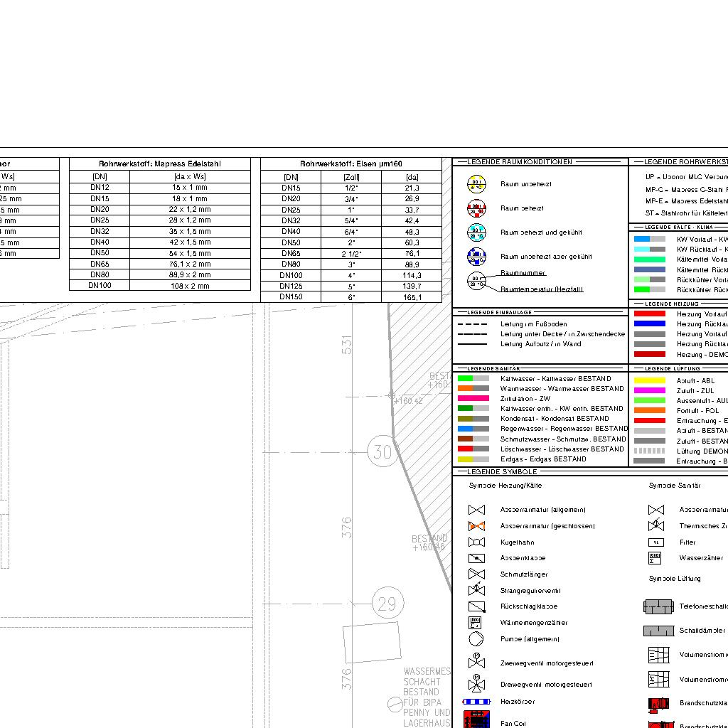Click the cyan Raum beheizt und gekühlt marker
The height and width of the screenshot is (728, 728).
[x=476, y=232]
